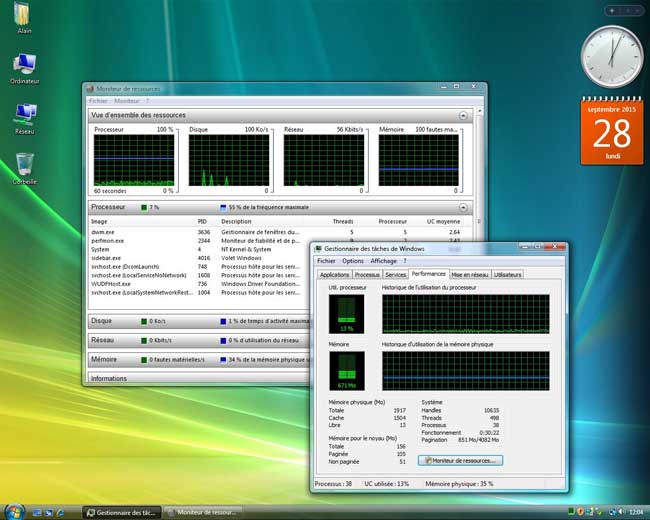Screen dimensions: 650x520
Task: Click the Moniteur de ressources title bar icon
Action: coord(90,89)
